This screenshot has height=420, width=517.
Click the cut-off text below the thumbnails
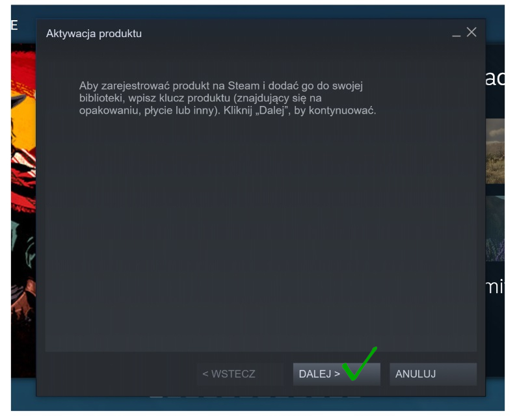495,286
